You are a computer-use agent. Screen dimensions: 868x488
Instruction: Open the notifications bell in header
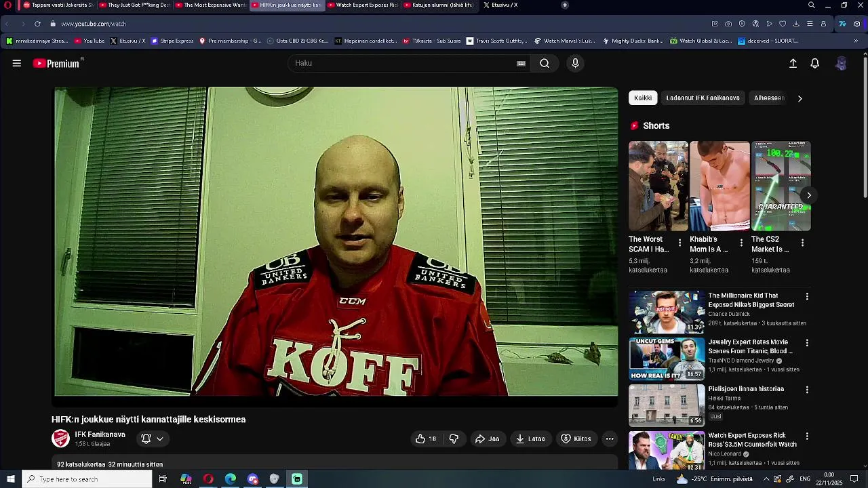tap(815, 63)
